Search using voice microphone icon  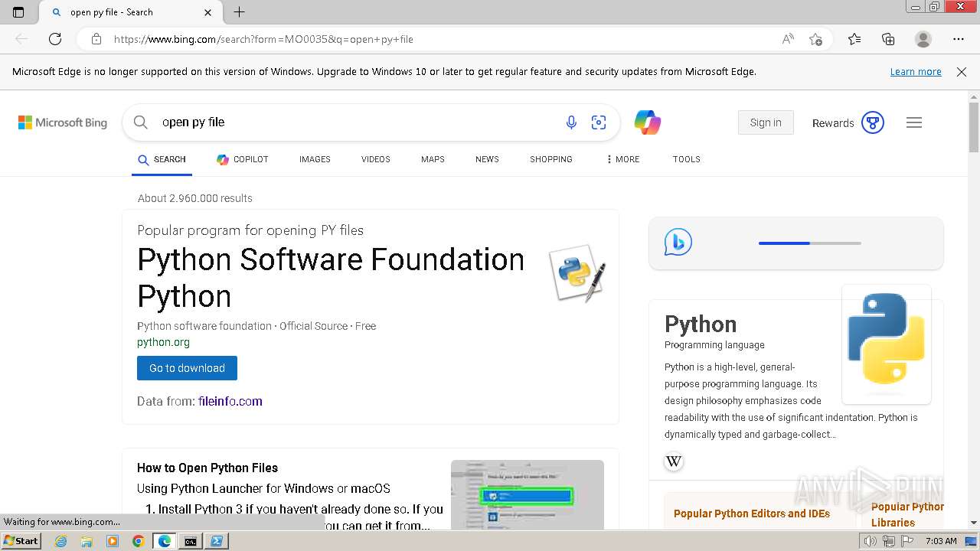coord(571,122)
